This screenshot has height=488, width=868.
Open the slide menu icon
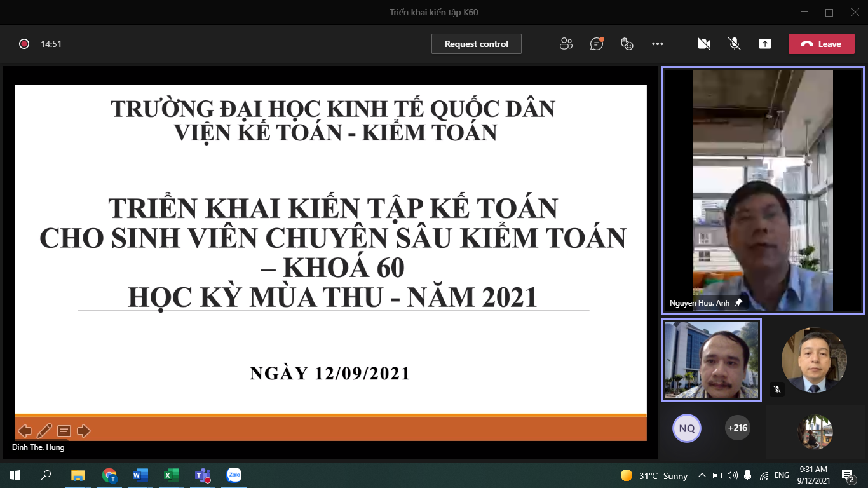pos(64,431)
